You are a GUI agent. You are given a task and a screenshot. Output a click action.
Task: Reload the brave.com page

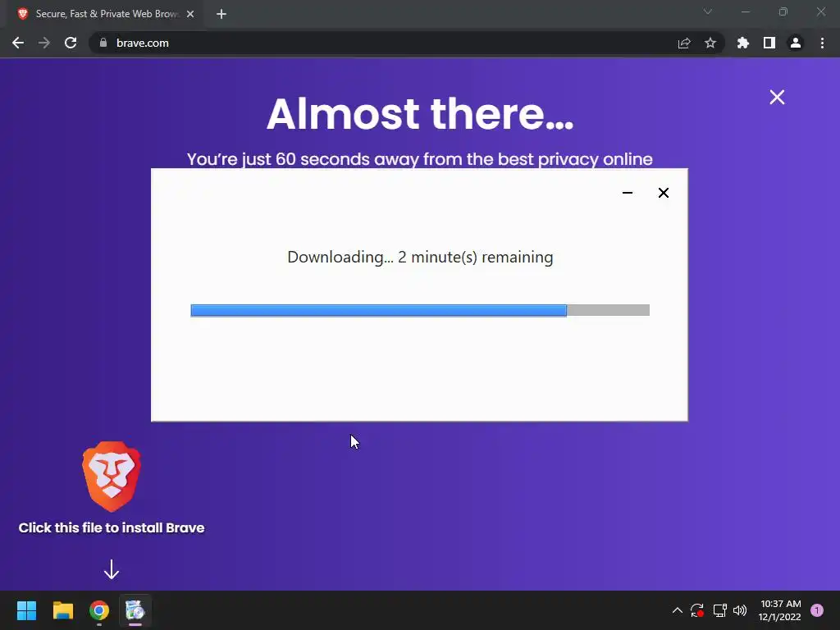point(71,43)
